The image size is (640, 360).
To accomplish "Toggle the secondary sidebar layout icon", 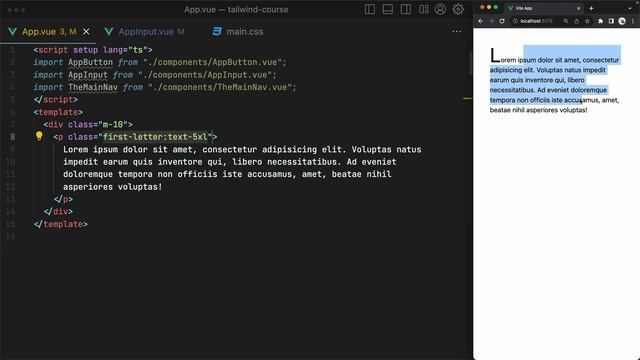I will point(406,9).
